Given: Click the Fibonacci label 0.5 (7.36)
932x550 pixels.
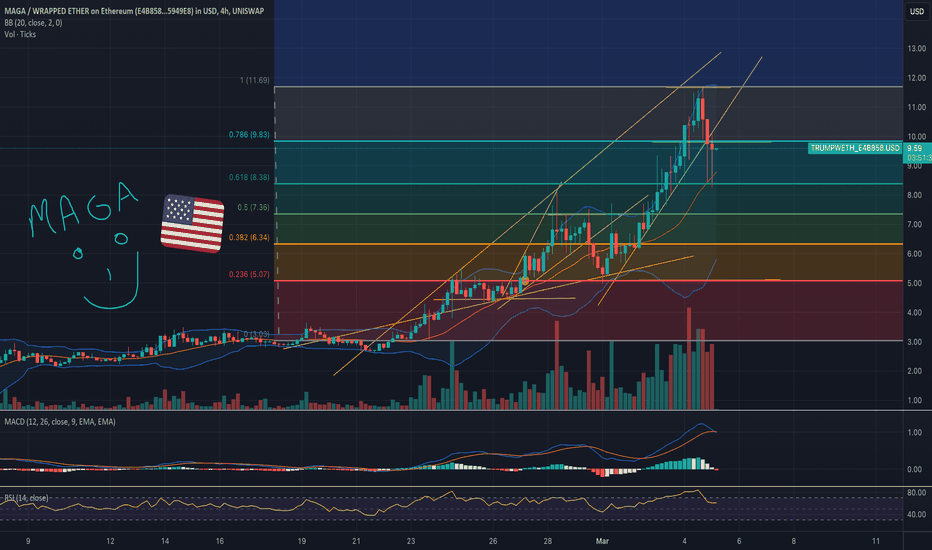Looking at the screenshot, I should pyautogui.click(x=253, y=208).
